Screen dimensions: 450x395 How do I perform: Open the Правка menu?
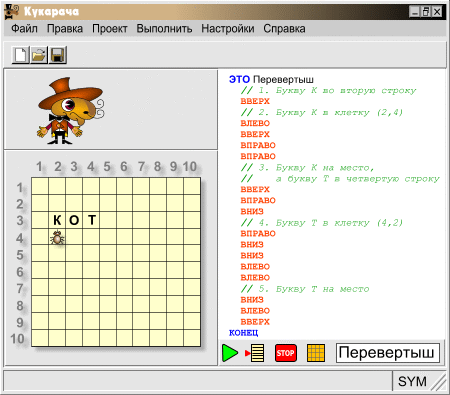tap(65, 29)
